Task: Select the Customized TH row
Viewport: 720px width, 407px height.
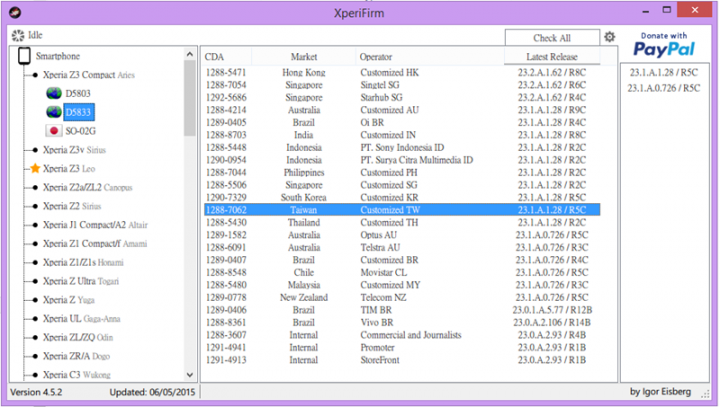Action: click(402, 222)
